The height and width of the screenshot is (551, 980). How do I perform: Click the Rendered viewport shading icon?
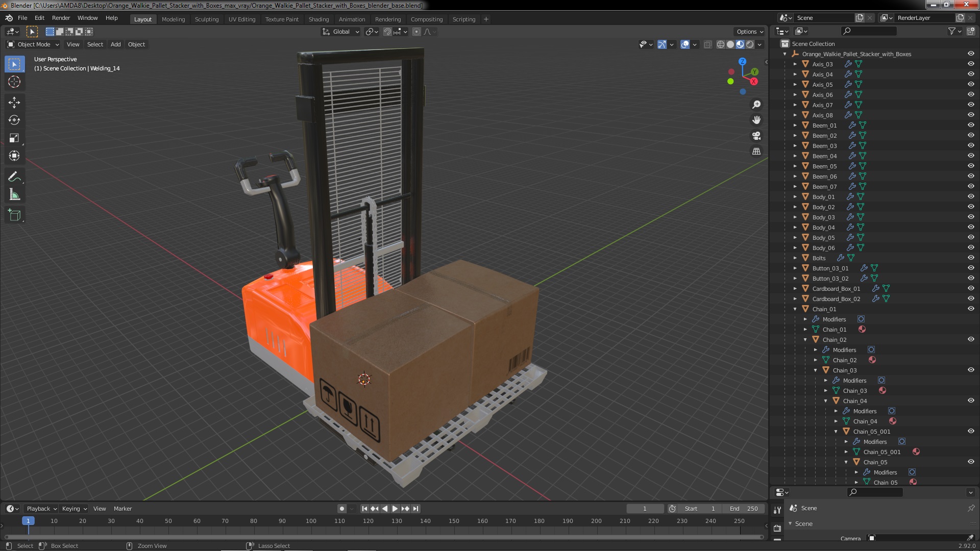[750, 44]
